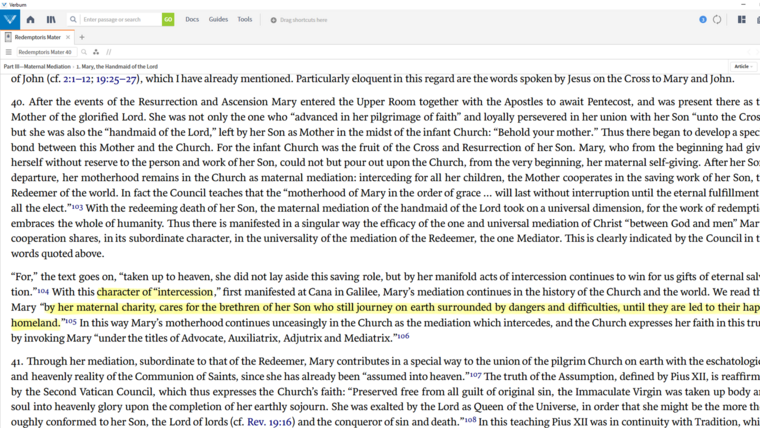Click the sync circular arrows icon
Image resolution: width=760 pixels, height=428 pixels.
(717, 20)
